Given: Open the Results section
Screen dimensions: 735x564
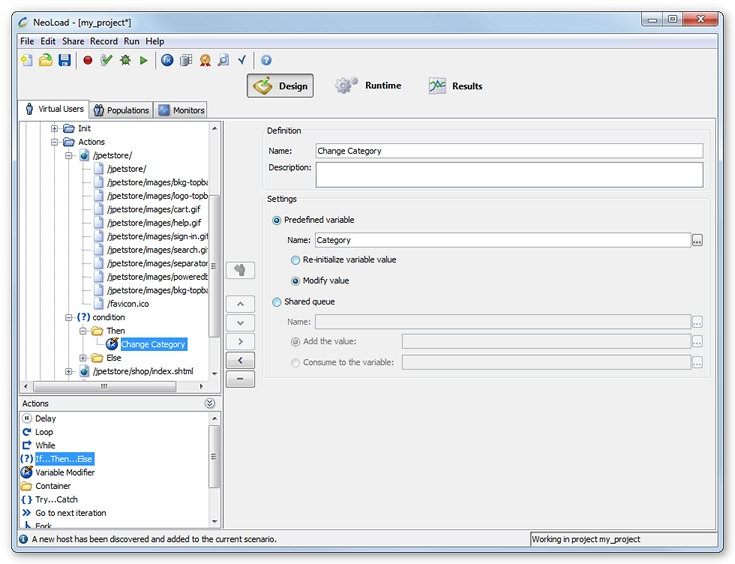Looking at the screenshot, I should tap(455, 86).
